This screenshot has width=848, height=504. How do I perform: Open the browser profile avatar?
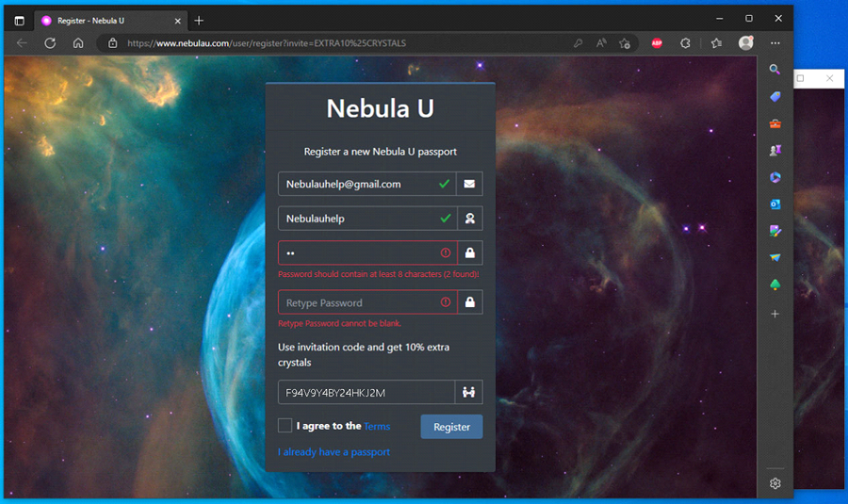tap(746, 42)
